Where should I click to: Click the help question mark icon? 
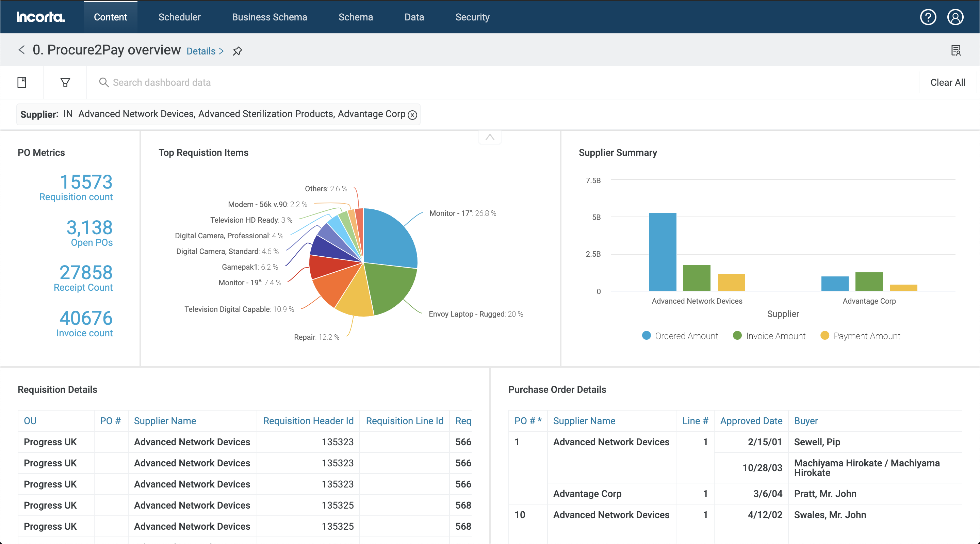pos(928,17)
